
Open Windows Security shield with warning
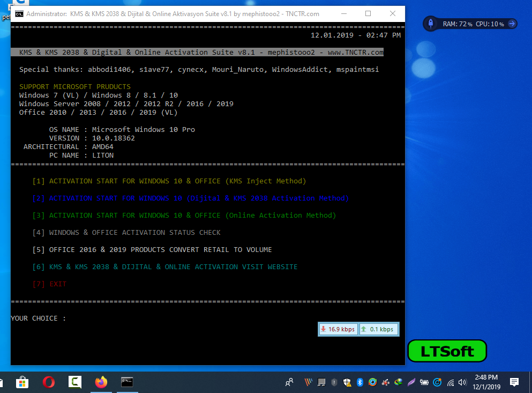pos(347,382)
